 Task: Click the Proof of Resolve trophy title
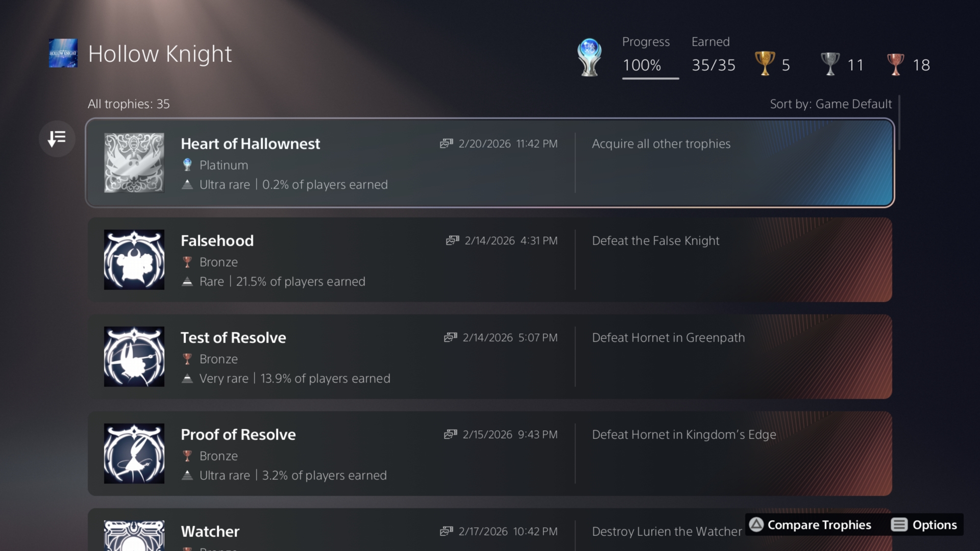[x=238, y=434]
